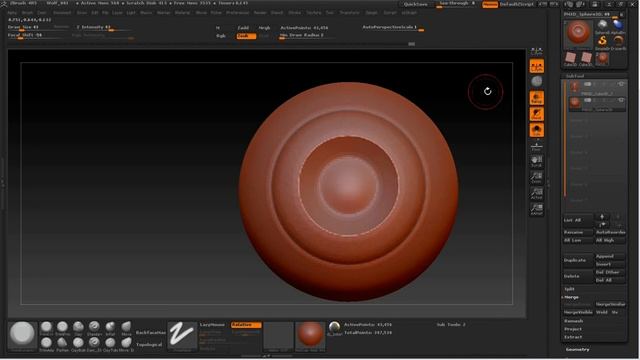Image resolution: width=640 pixels, height=360 pixels.
Task: Expand the Split section
Action: point(569,289)
